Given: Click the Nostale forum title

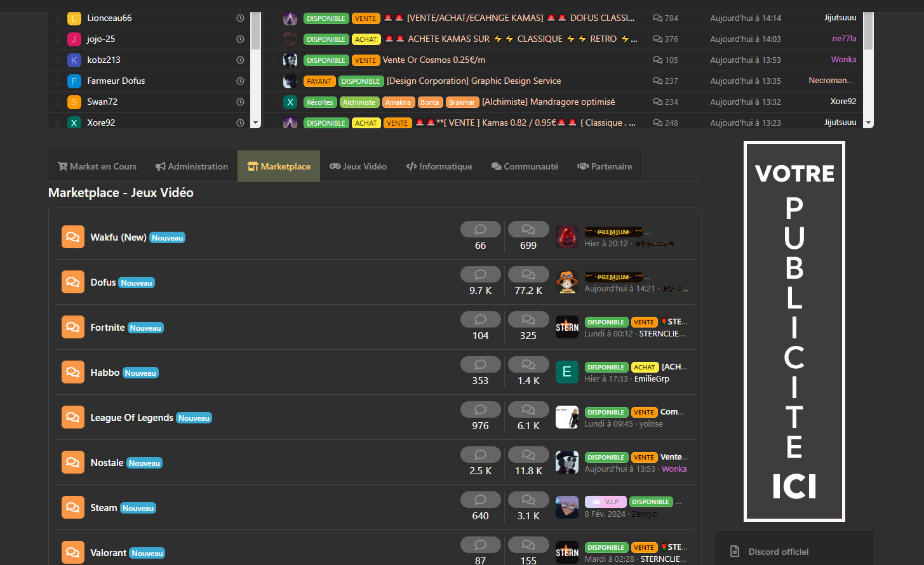Looking at the screenshot, I should coord(107,462).
